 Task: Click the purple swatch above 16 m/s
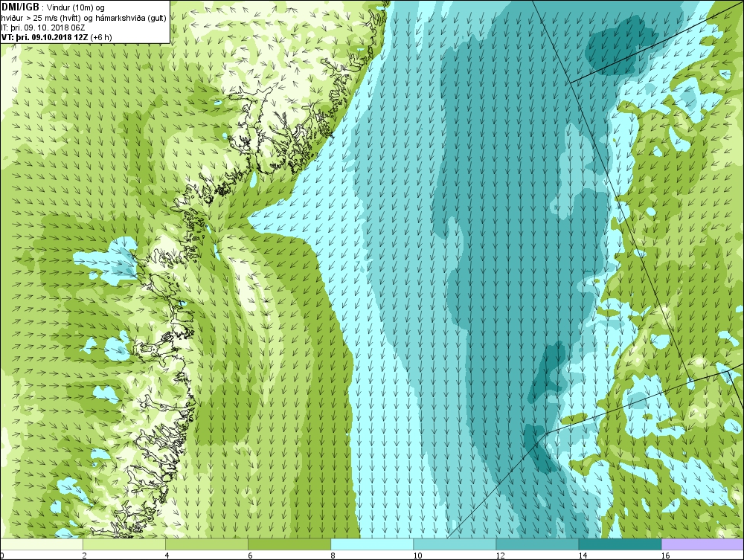(702, 544)
